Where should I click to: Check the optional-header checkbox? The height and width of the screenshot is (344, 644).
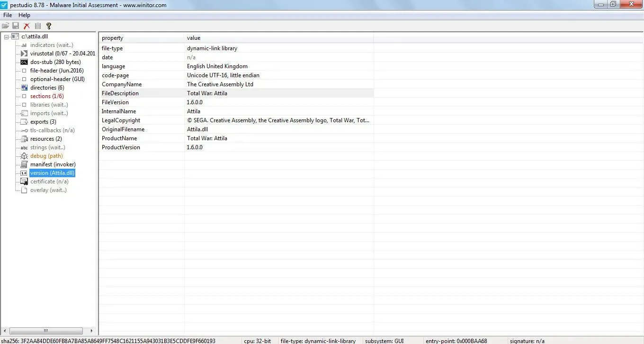(25, 79)
